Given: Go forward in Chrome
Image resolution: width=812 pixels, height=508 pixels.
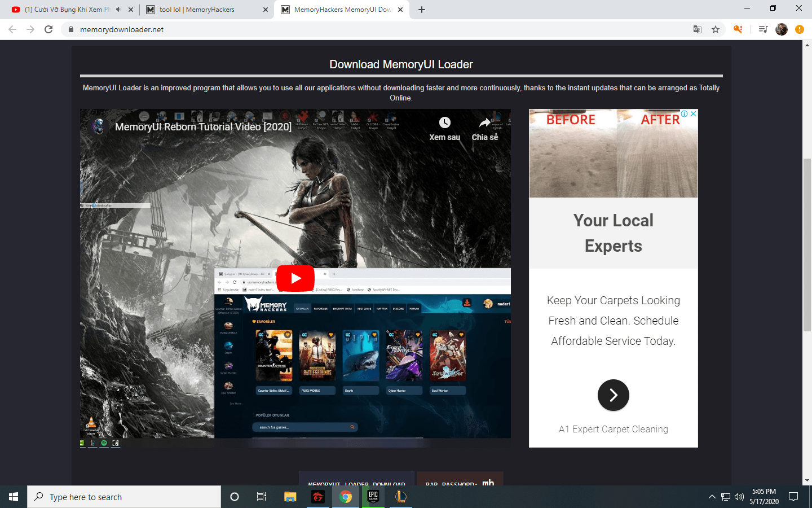Looking at the screenshot, I should click(x=30, y=29).
